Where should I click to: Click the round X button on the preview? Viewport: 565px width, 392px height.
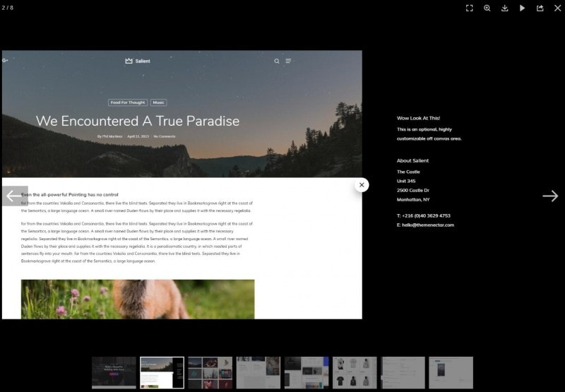point(362,185)
